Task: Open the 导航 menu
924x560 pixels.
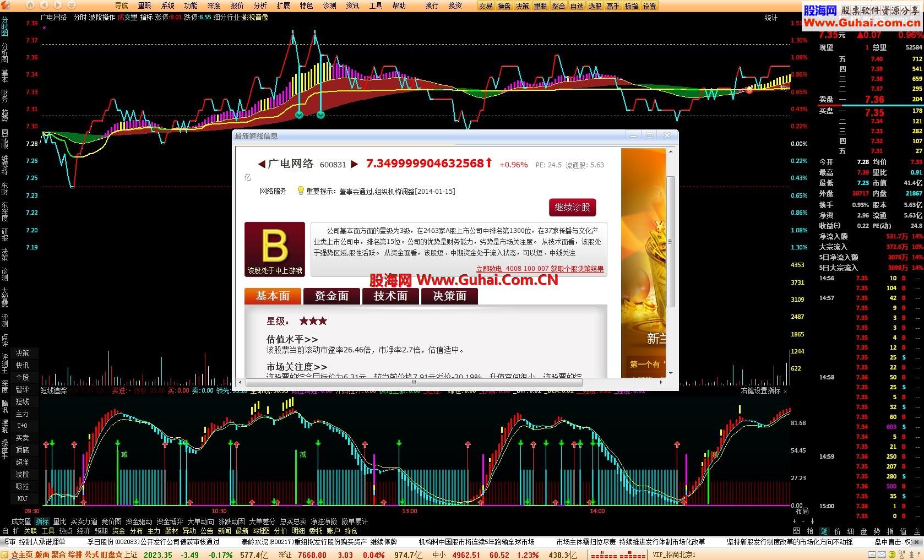Action: click(121, 6)
